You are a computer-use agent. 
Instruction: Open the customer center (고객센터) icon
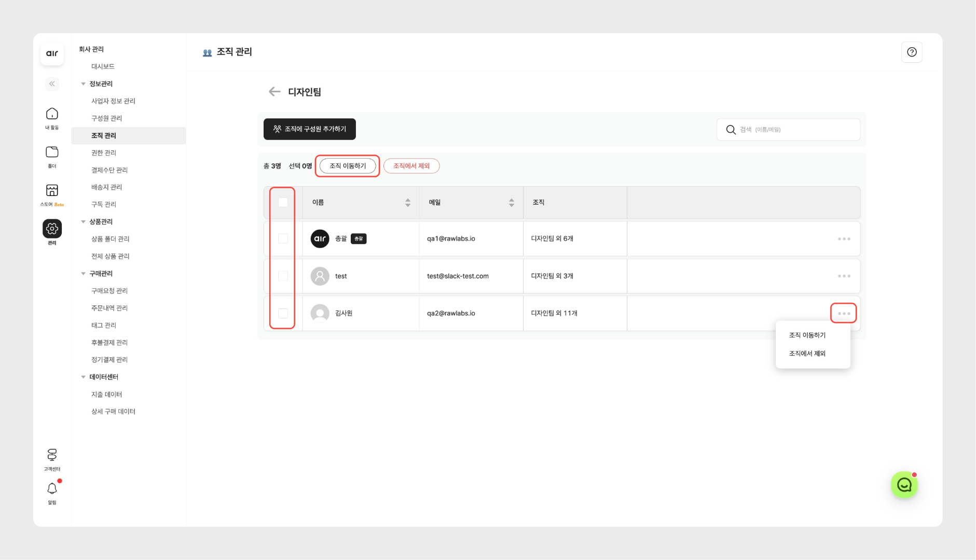[52, 455]
